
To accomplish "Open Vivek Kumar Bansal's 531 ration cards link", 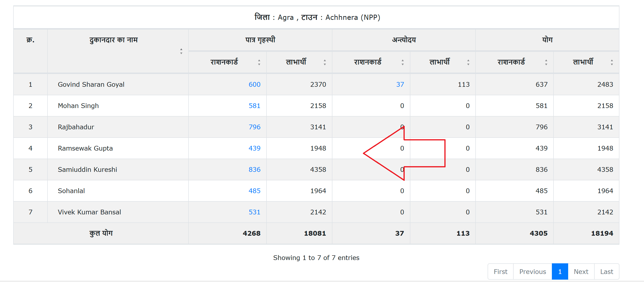I will pyautogui.click(x=254, y=212).
